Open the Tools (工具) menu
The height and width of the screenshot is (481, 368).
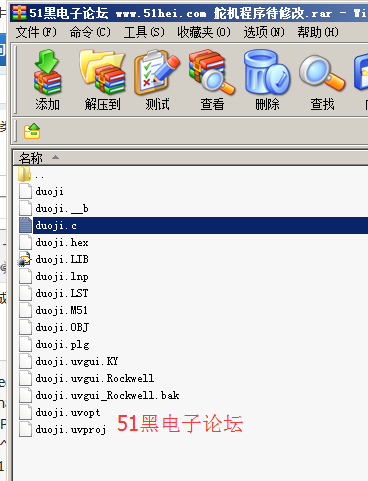tap(144, 32)
